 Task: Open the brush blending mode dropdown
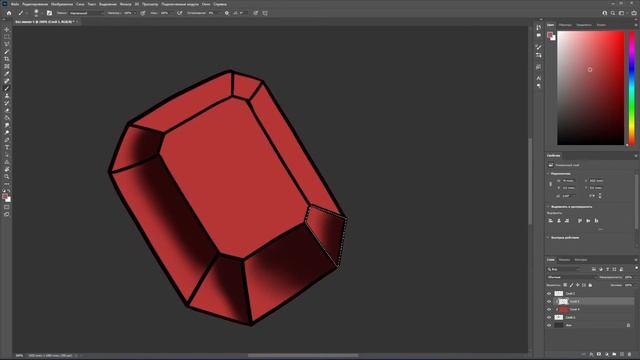coord(86,13)
